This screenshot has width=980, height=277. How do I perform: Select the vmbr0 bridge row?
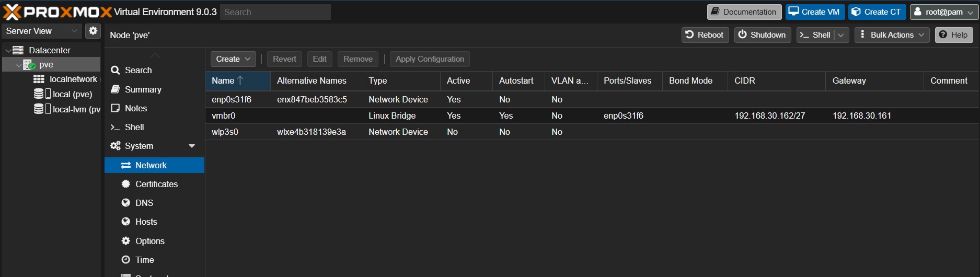tap(592, 116)
